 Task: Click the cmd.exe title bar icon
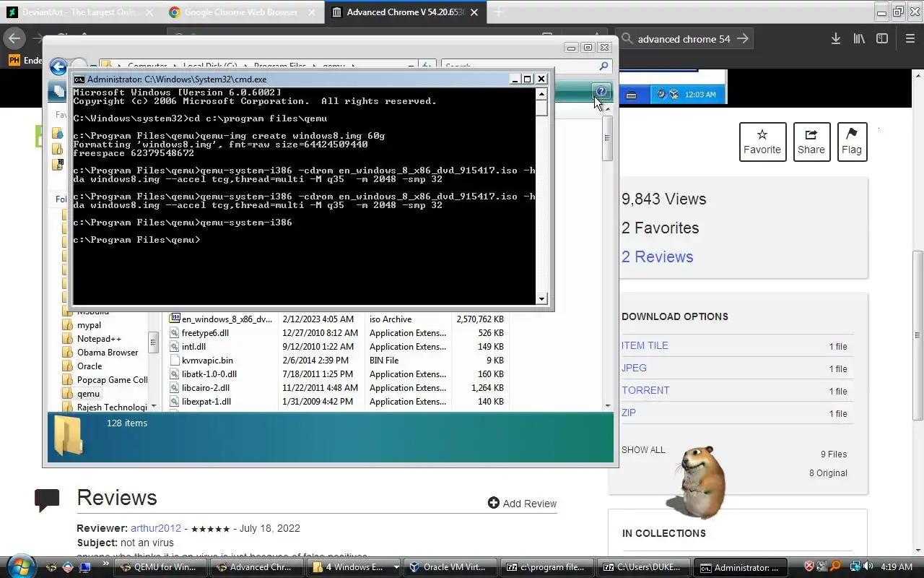coord(80,79)
